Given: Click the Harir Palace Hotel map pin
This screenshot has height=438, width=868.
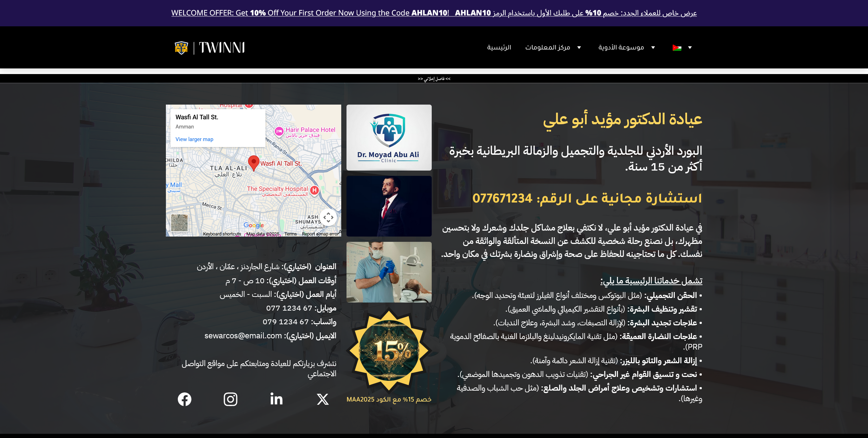Looking at the screenshot, I should (279, 131).
